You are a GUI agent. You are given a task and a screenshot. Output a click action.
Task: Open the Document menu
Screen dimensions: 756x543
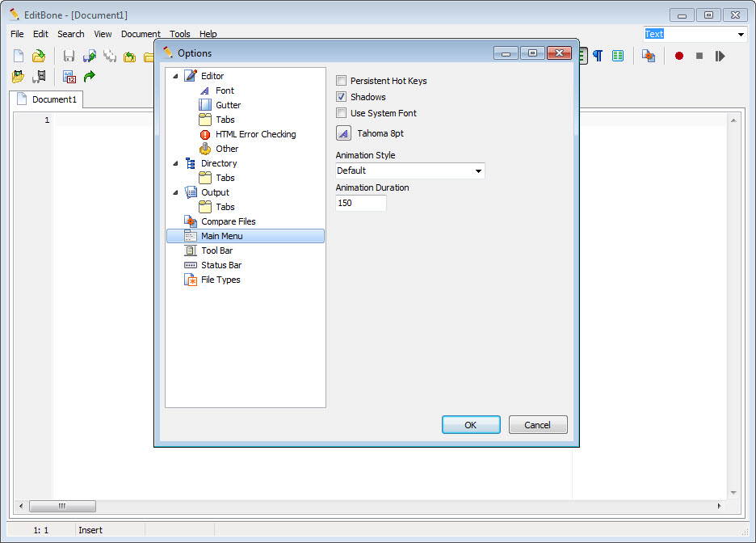(141, 34)
